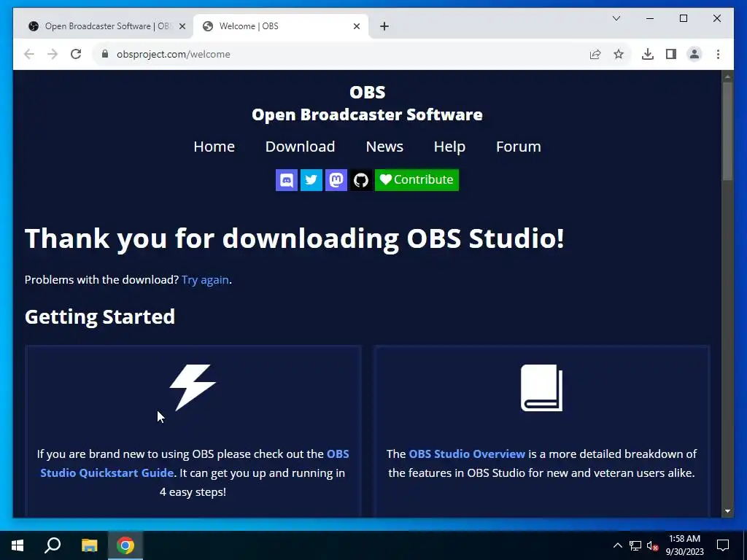Bookmark this page with star icon
This screenshot has width=747, height=560.
click(x=619, y=54)
